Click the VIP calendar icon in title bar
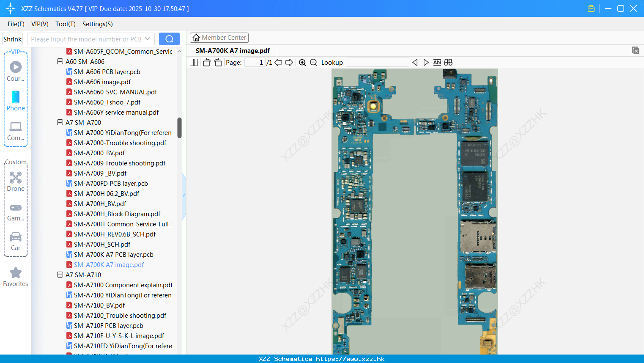Screen dimensions: 644x363 click(591, 8)
